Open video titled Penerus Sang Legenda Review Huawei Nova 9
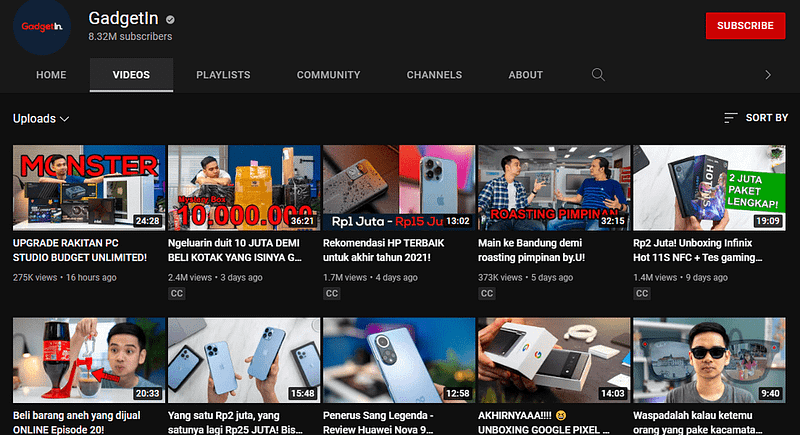 click(x=379, y=422)
